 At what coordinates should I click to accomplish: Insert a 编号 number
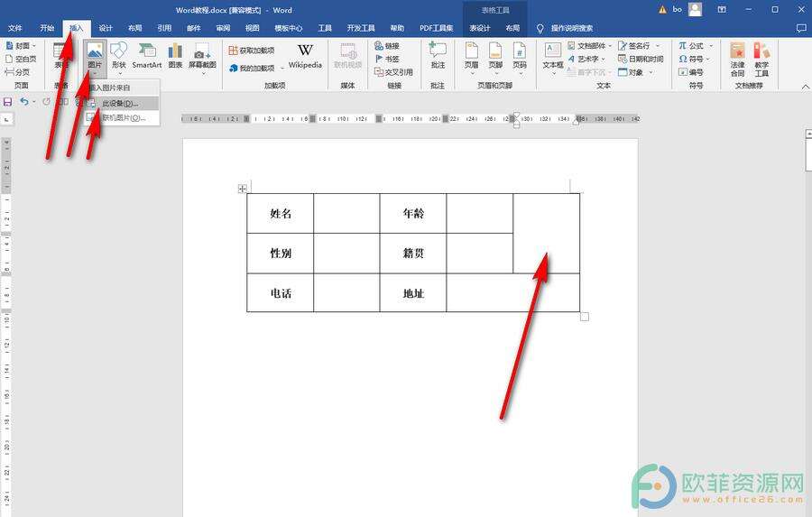coord(691,72)
